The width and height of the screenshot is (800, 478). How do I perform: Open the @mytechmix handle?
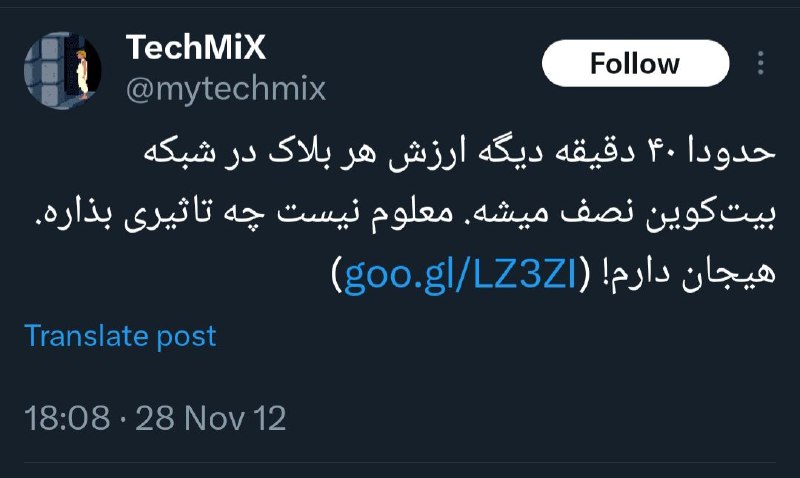226,89
